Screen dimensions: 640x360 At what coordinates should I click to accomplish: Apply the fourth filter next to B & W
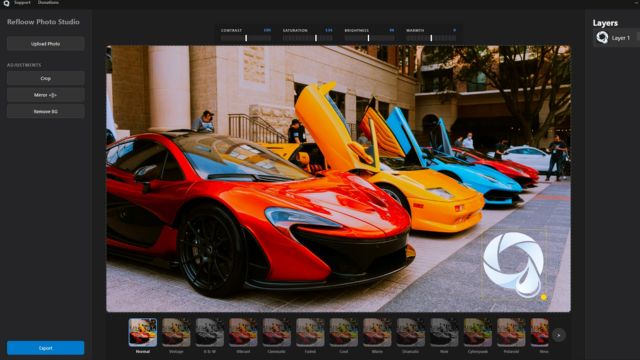pos(243,332)
